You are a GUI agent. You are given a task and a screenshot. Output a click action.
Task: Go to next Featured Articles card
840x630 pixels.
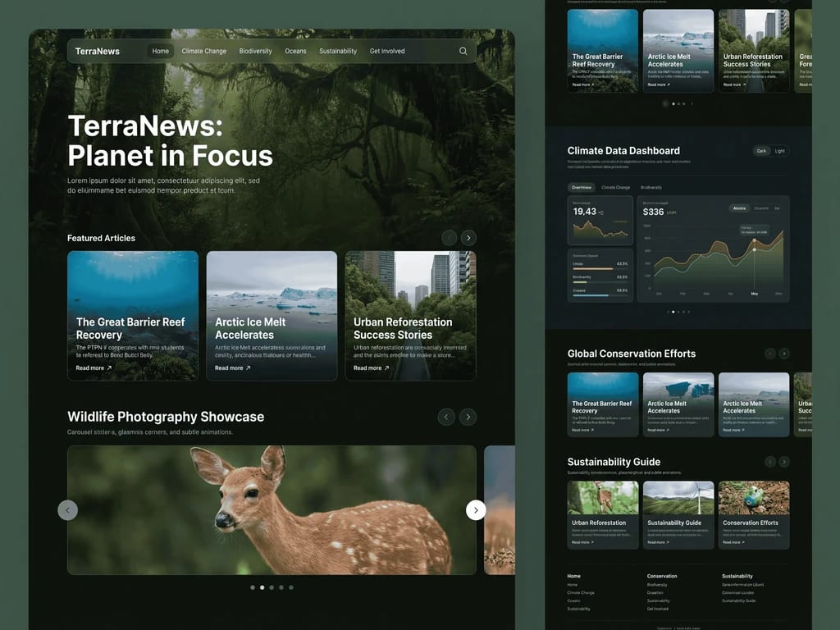point(468,237)
